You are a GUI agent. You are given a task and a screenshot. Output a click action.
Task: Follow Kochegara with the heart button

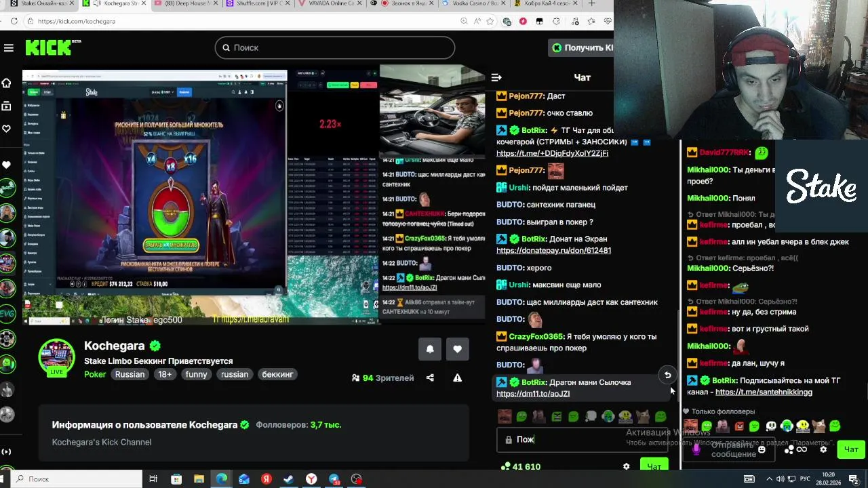[x=458, y=349]
